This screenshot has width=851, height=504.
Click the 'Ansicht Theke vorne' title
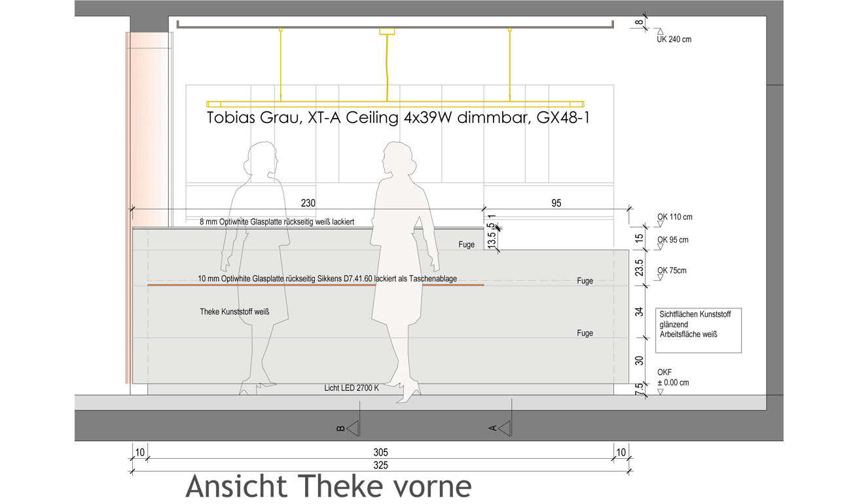pos(329,486)
